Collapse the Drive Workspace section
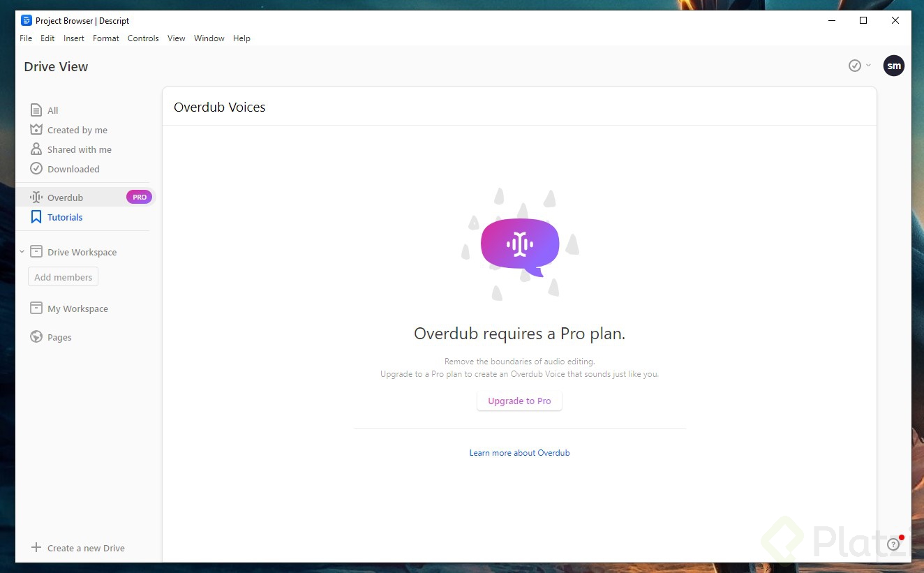This screenshot has height=573, width=924. point(21,251)
